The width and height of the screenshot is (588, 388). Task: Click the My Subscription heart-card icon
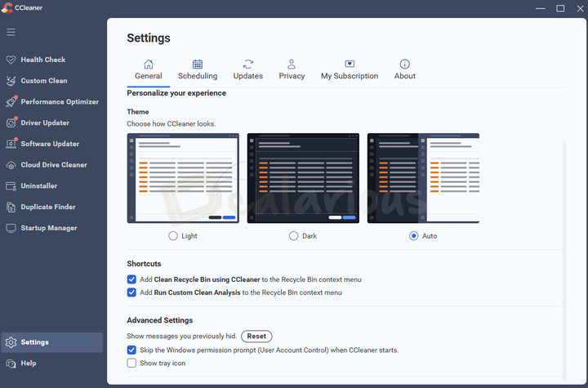pos(350,64)
